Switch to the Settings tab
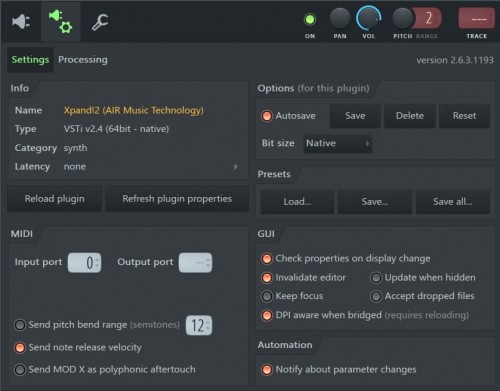This screenshot has width=500, height=391. (x=30, y=60)
